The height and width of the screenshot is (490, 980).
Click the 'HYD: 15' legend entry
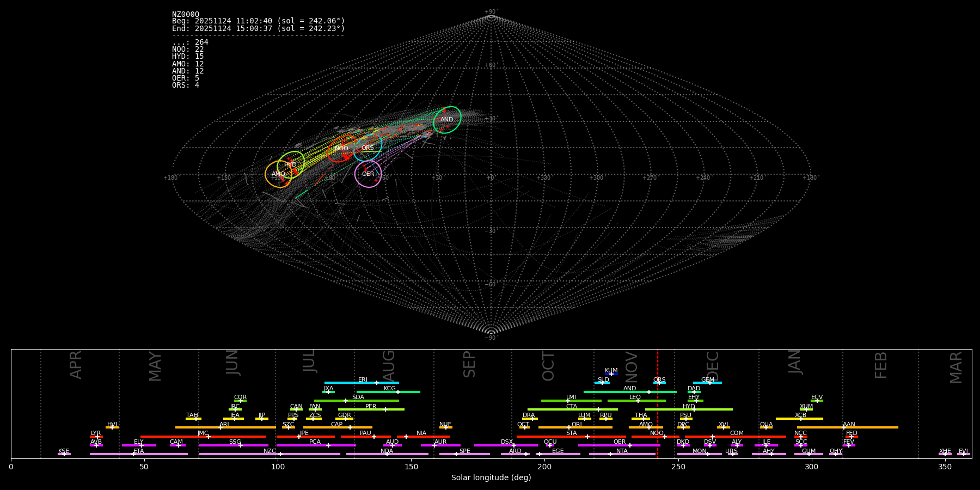pyautogui.click(x=188, y=56)
